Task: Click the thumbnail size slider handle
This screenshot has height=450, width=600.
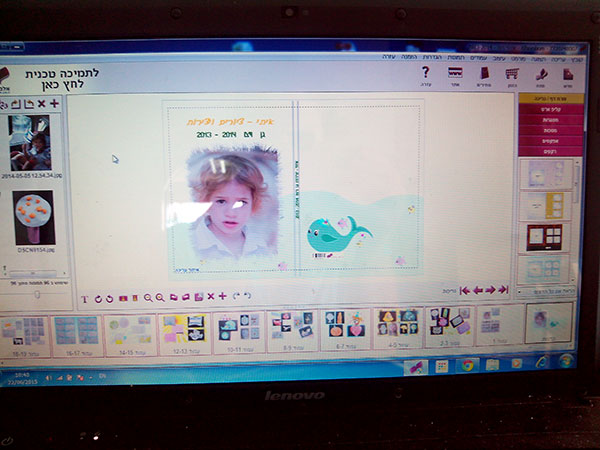Action: pyautogui.click(x=37, y=294)
